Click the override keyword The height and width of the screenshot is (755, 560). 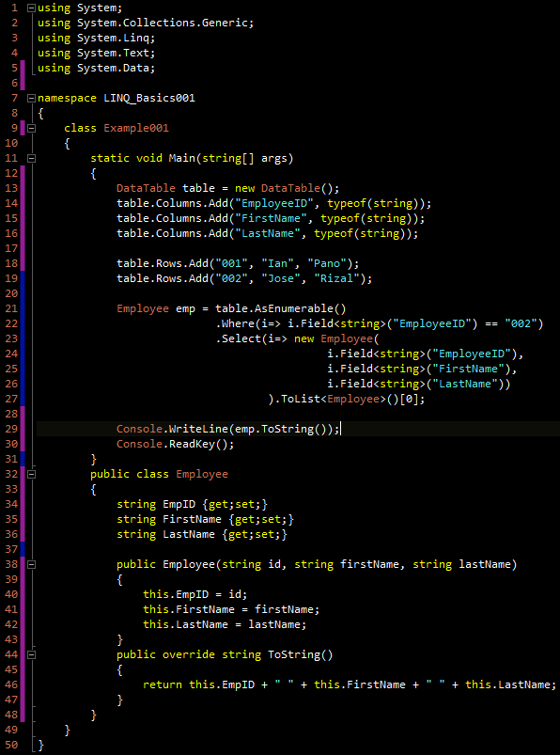[189, 654]
